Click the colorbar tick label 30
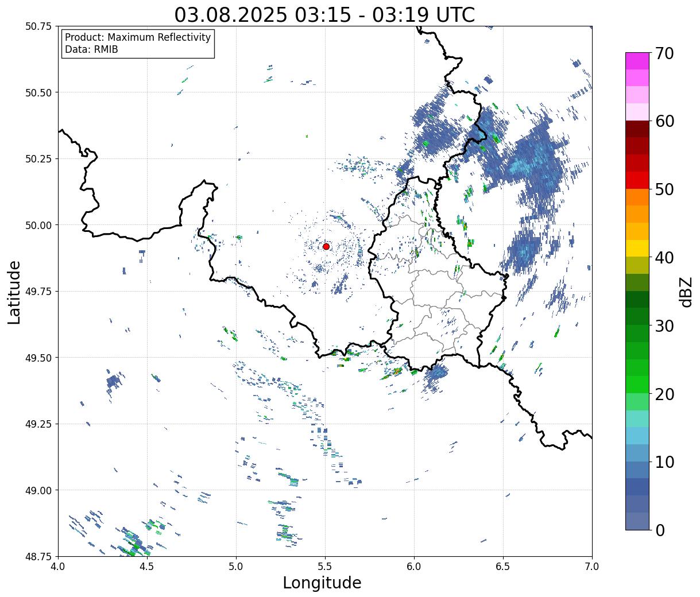Screen dimensions: 700x597 click(x=664, y=325)
